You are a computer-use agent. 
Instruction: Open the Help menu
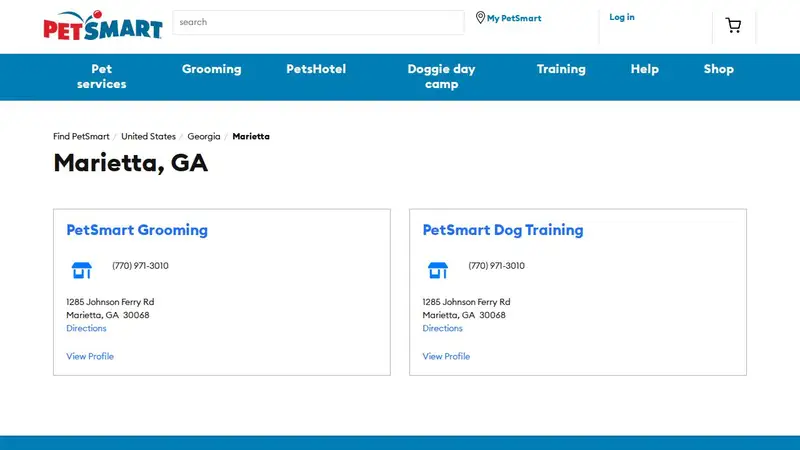644,69
